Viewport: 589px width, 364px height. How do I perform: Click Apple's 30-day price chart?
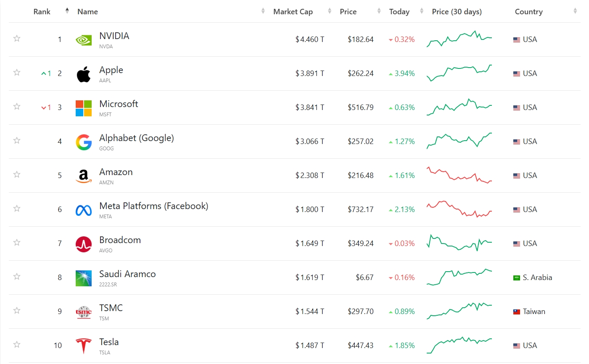click(459, 73)
